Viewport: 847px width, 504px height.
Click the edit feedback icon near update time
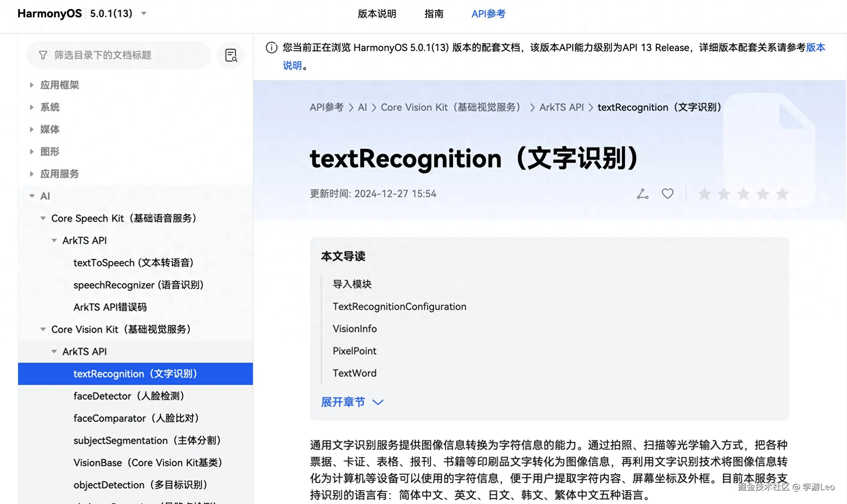point(643,194)
